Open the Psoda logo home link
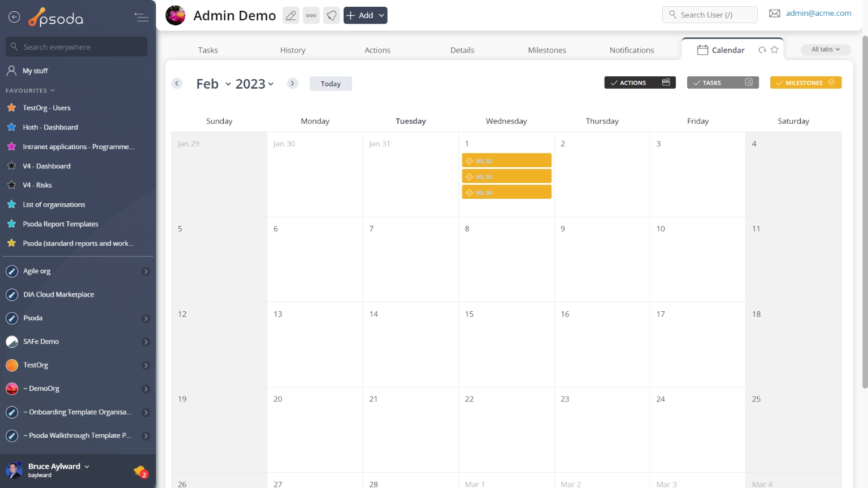Screen dimensions: 868x488 pyautogui.click(x=56, y=18)
